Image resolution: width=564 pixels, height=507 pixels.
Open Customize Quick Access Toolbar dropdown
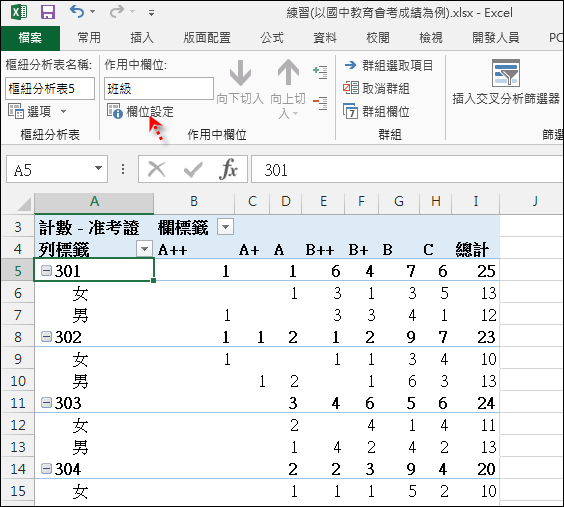pos(151,13)
